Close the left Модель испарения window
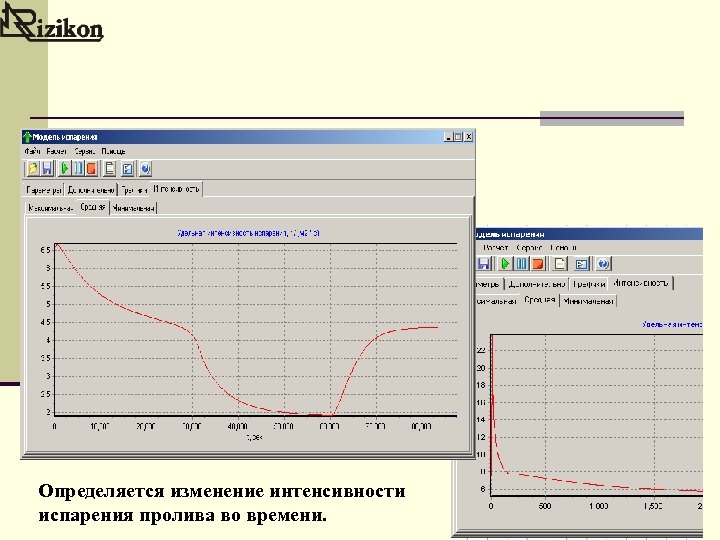Image resolution: width=720 pixels, height=540 pixels. pos(468,137)
